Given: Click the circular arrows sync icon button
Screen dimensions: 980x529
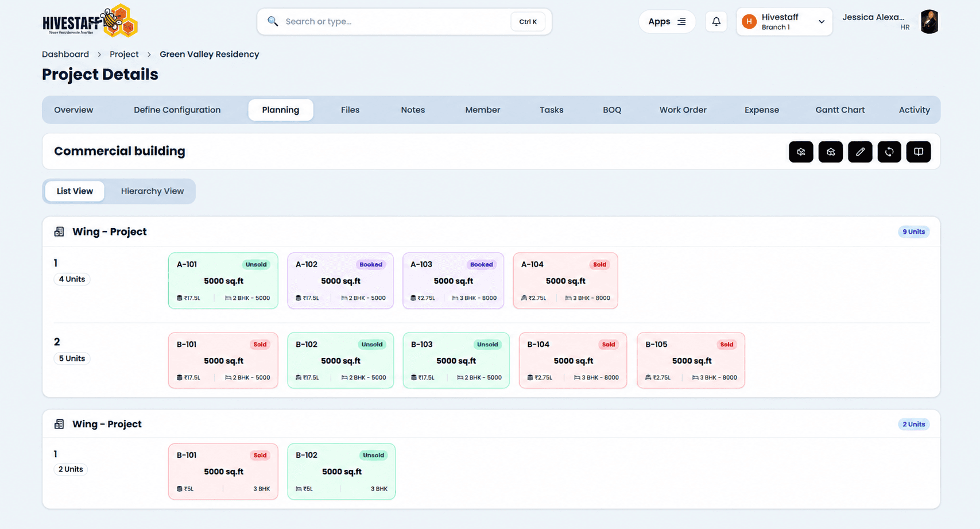Looking at the screenshot, I should (889, 152).
